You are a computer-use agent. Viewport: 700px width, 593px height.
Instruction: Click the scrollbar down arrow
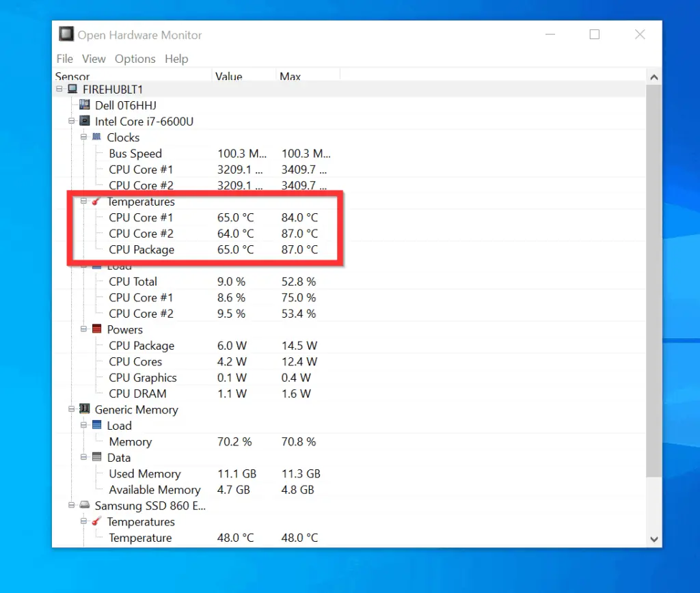pyautogui.click(x=654, y=539)
